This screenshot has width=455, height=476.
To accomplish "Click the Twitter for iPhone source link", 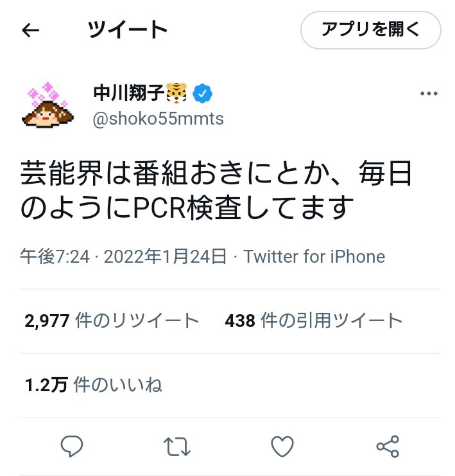I will 314,256.
